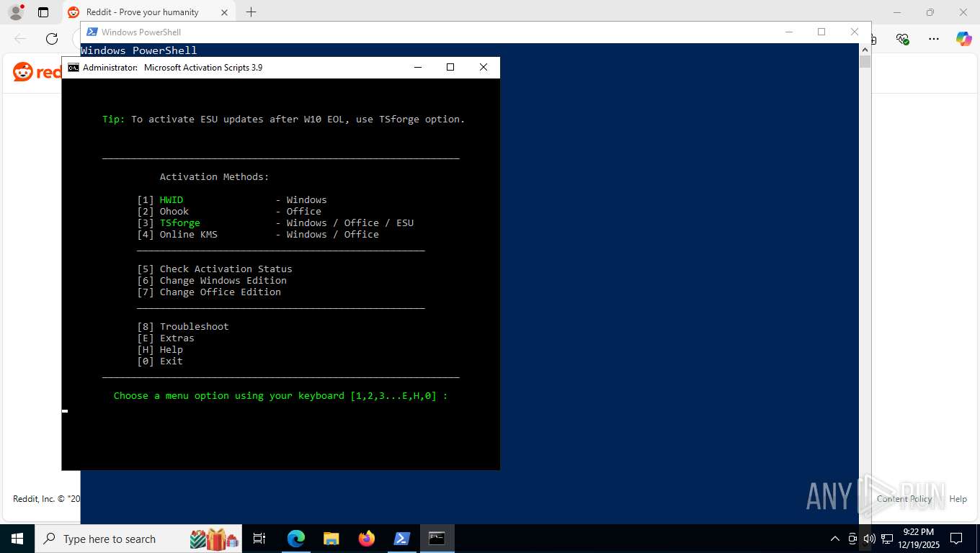Go back with Edge's back arrow
This screenshot has height=553, width=980.
coord(20,39)
